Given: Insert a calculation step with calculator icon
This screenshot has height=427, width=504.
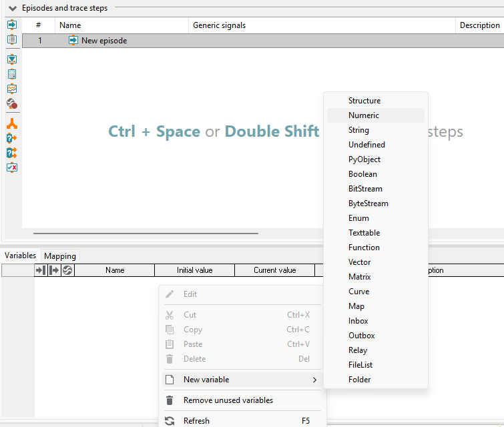Looking at the screenshot, I should point(12,74).
